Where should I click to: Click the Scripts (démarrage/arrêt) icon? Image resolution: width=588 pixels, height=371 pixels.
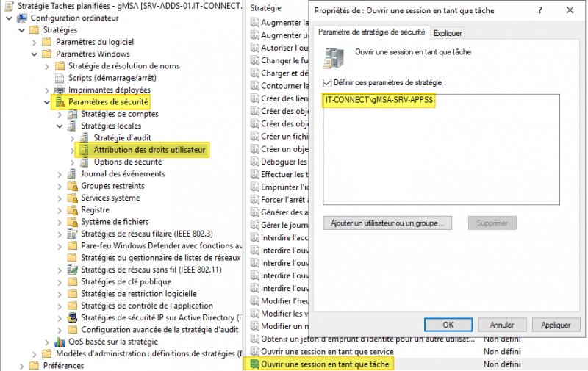pyautogui.click(x=60, y=78)
